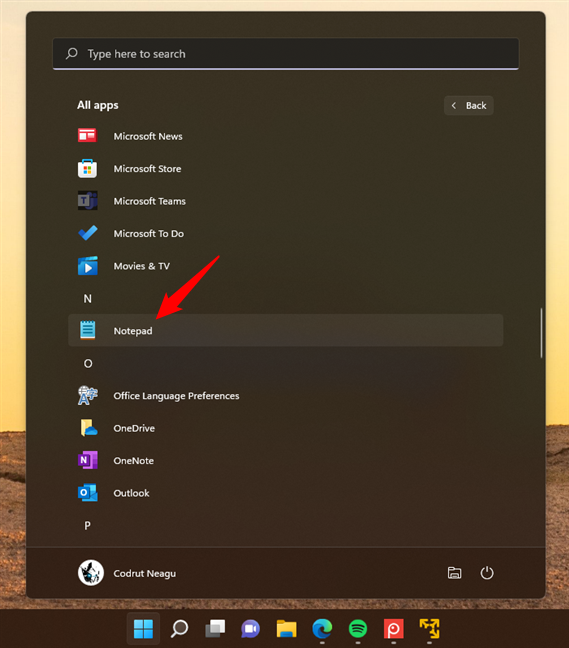Image resolution: width=569 pixels, height=648 pixels.
Task: Click the Windows Start button on taskbar
Action: coord(143,629)
